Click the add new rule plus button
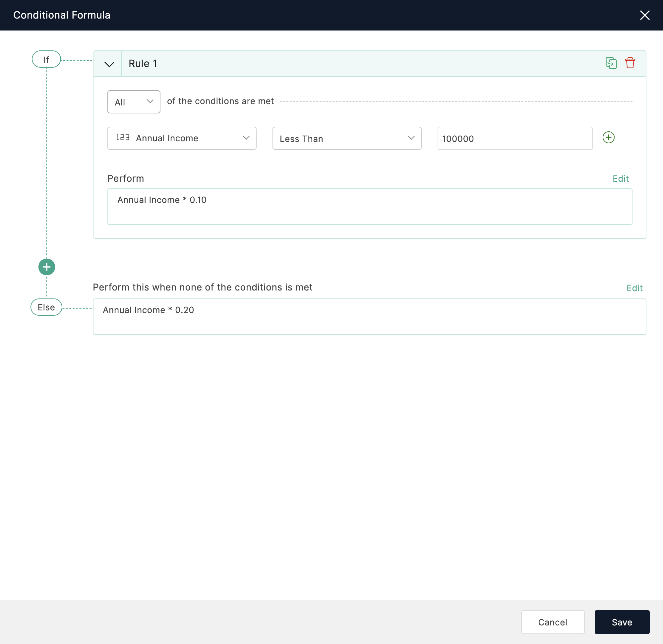Image resolution: width=663 pixels, height=644 pixels. (x=47, y=266)
